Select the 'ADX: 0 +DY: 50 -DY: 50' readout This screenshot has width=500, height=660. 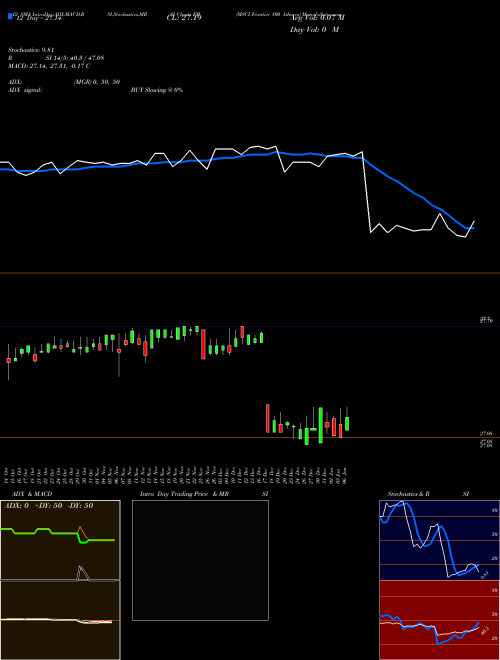(48, 506)
